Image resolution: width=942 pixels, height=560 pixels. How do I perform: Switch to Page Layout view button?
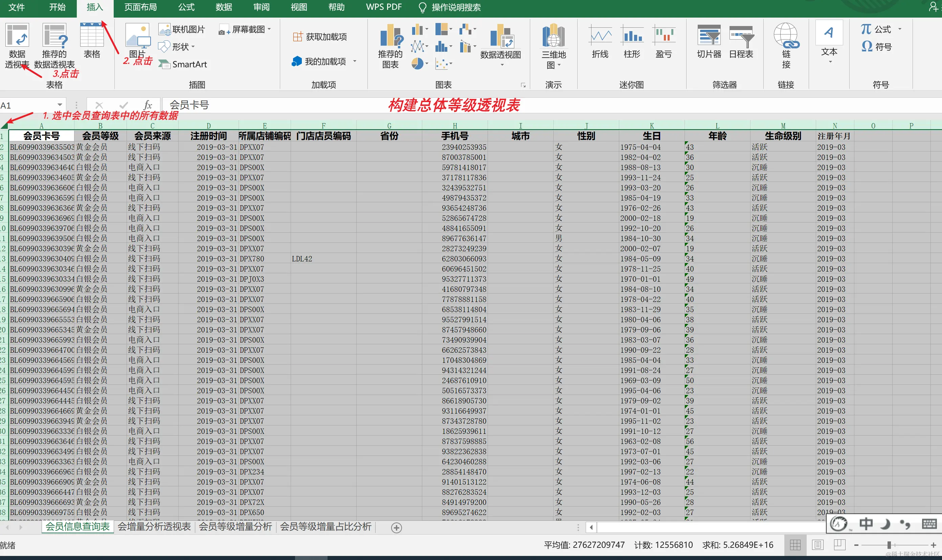tap(817, 544)
